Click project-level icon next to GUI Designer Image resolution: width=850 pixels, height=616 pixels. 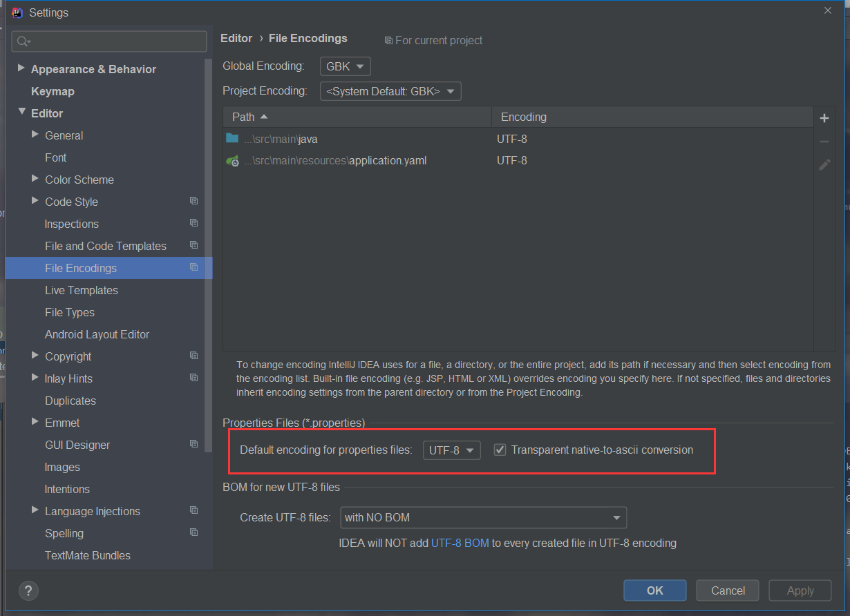click(193, 444)
